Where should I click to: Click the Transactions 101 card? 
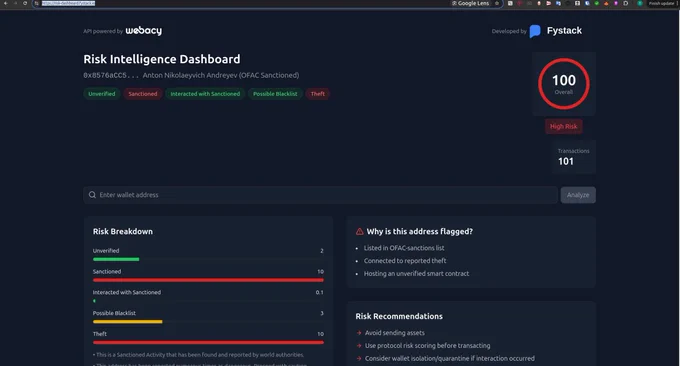(573, 157)
